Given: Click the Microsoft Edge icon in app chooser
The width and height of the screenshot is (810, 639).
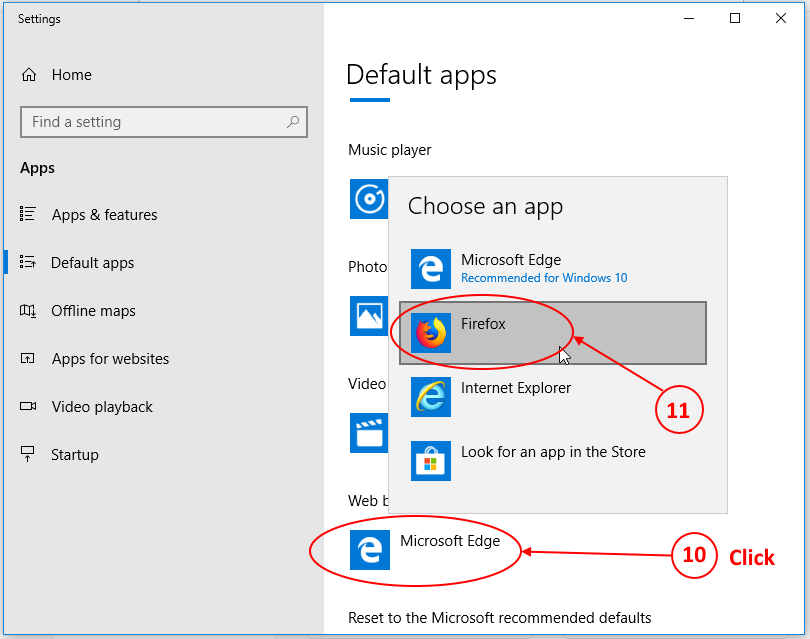Looking at the screenshot, I should (x=431, y=269).
